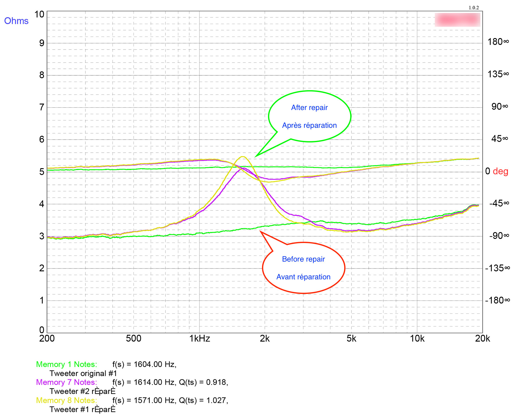The width and height of the screenshot is (516, 420).
Task: Click the "Tweeter #1 rÈparÈ" note
Action: [83, 410]
